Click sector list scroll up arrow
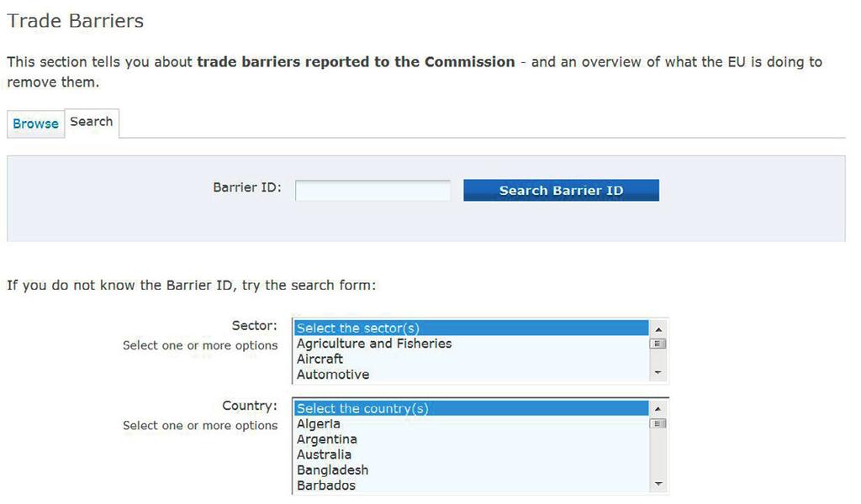861x504 pixels. point(658,329)
